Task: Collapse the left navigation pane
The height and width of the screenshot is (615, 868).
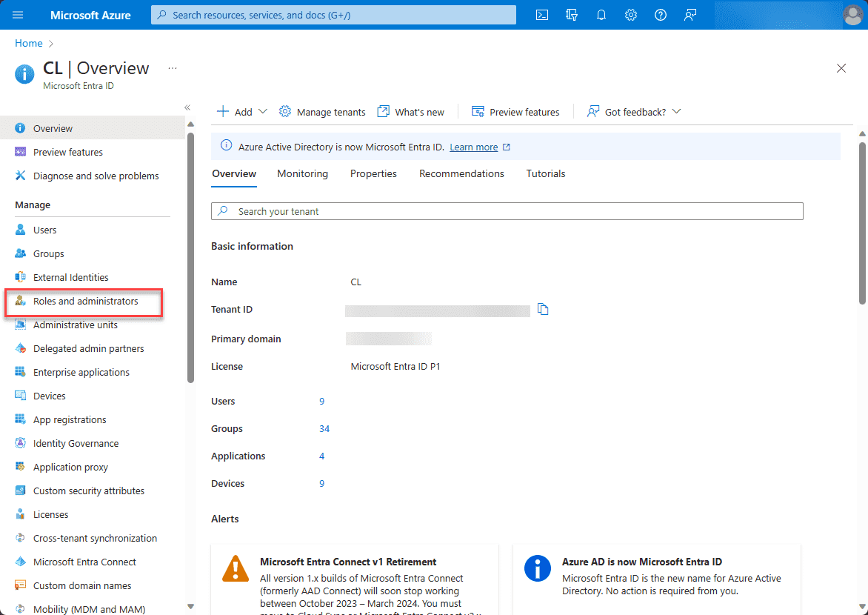Action: (187, 107)
